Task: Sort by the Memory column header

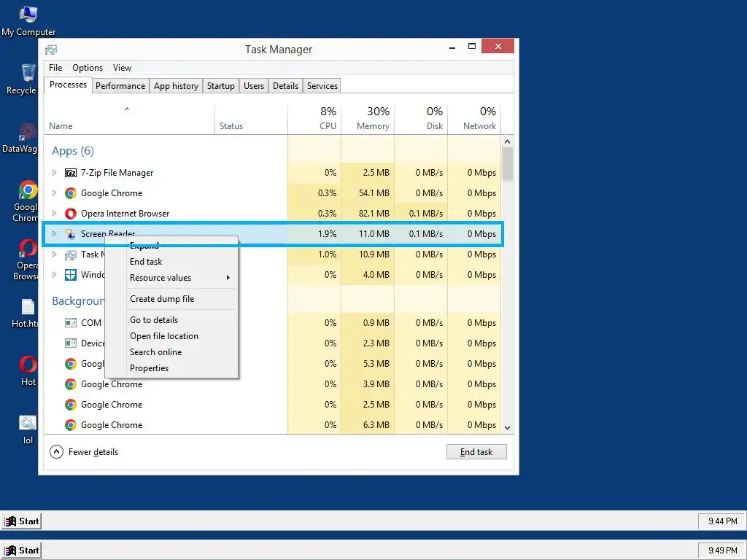Action: 368,119
